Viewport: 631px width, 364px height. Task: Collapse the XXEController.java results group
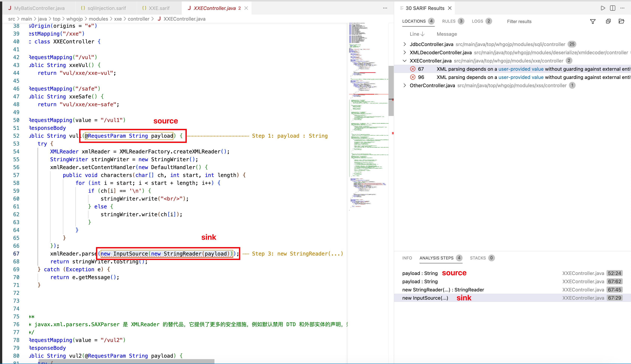tap(405, 61)
